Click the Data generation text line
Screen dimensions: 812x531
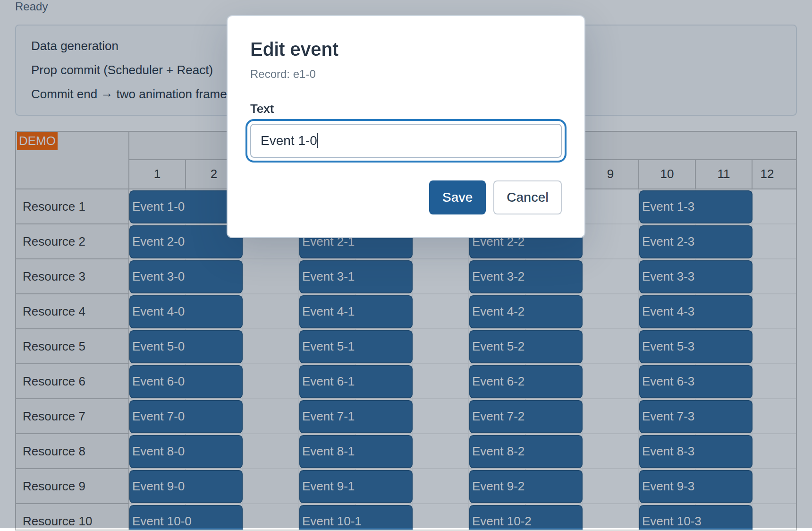pos(75,46)
